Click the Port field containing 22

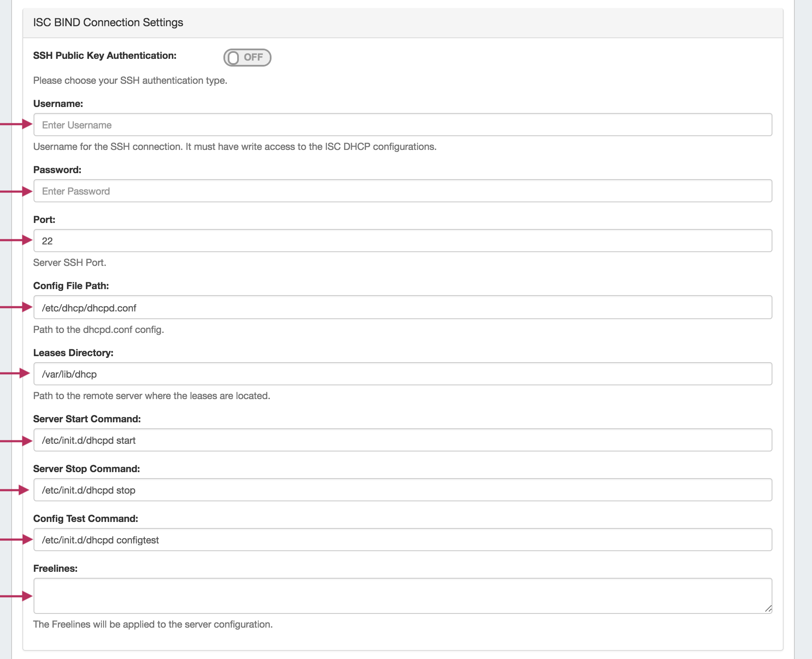pos(403,241)
